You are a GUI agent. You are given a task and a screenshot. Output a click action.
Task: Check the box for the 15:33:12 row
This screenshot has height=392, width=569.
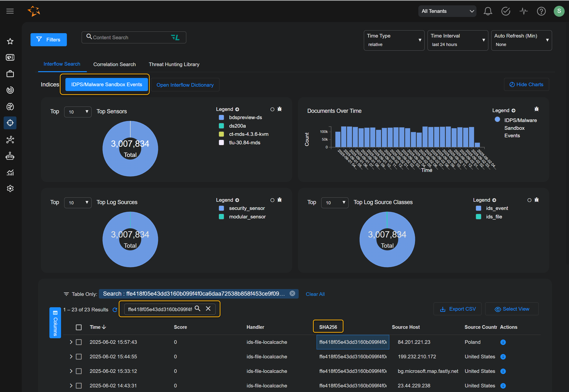(x=79, y=371)
